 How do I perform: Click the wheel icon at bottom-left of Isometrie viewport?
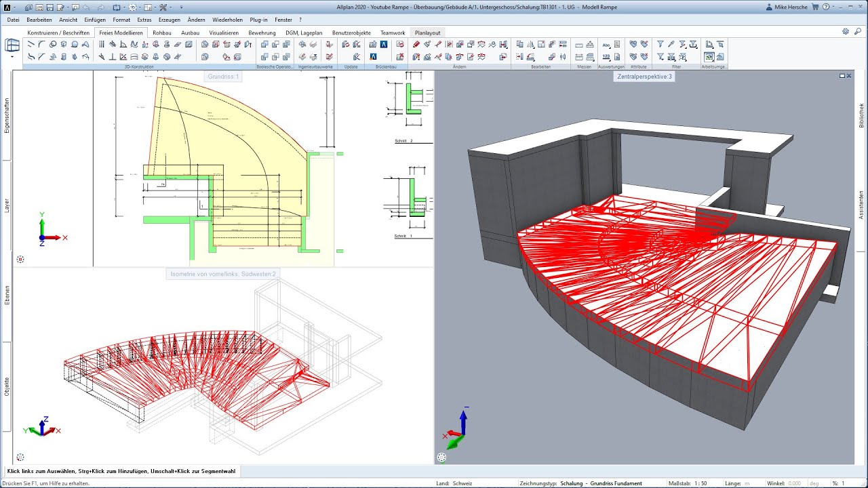(x=20, y=457)
